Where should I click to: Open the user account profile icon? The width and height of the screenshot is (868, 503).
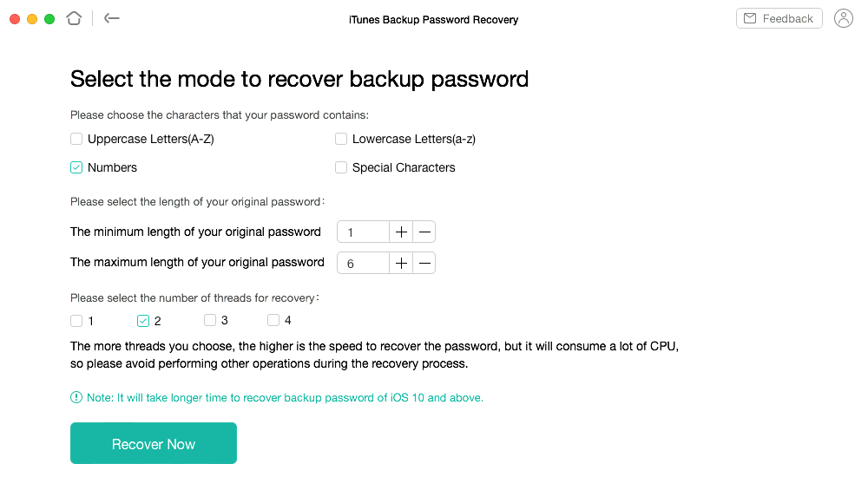point(843,18)
